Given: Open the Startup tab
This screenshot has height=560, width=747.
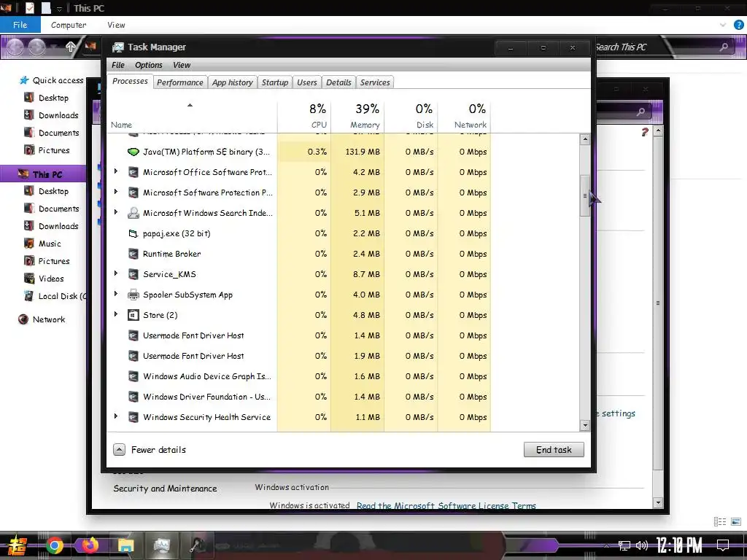Looking at the screenshot, I should 275,82.
